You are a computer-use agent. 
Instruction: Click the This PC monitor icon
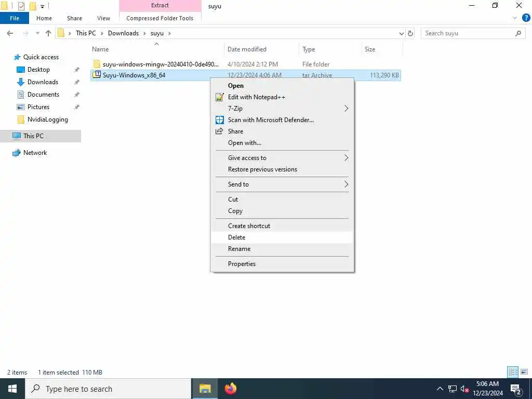tap(17, 136)
